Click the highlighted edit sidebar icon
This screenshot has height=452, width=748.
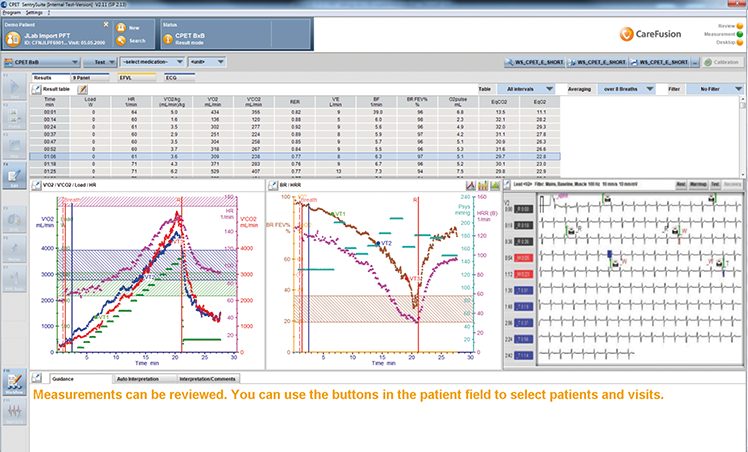point(14,176)
